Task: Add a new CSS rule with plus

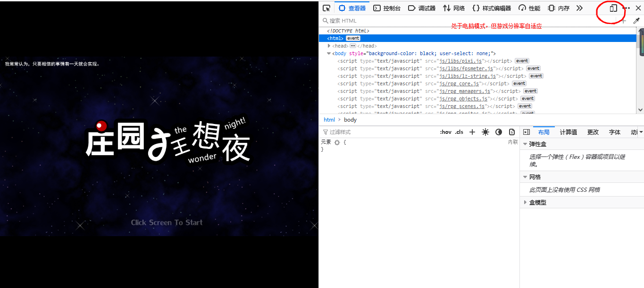Action: [x=472, y=132]
